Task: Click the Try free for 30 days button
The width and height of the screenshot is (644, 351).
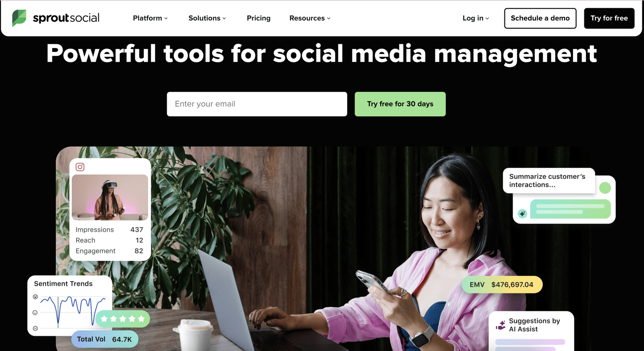Action: click(x=400, y=104)
